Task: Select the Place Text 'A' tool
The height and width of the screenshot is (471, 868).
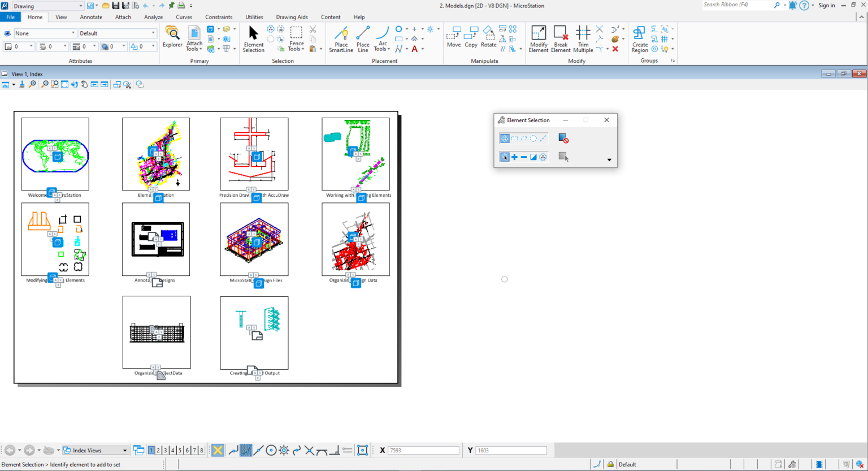Action: point(414,49)
